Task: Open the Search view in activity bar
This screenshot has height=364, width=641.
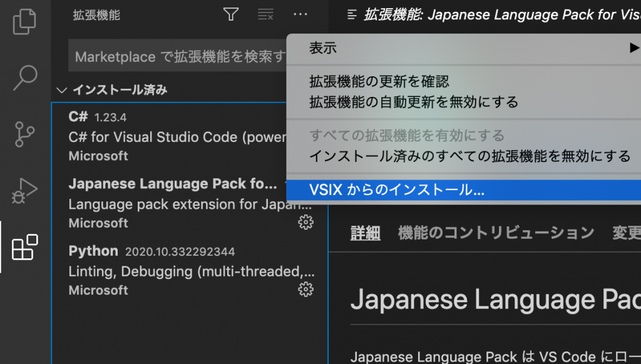Action: coord(24,78)
